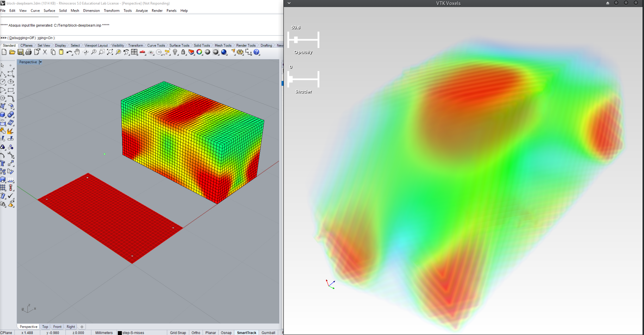Open the Analyze menu
The width and height of the screenshot is (644, 335).
[x=142, y=11]
